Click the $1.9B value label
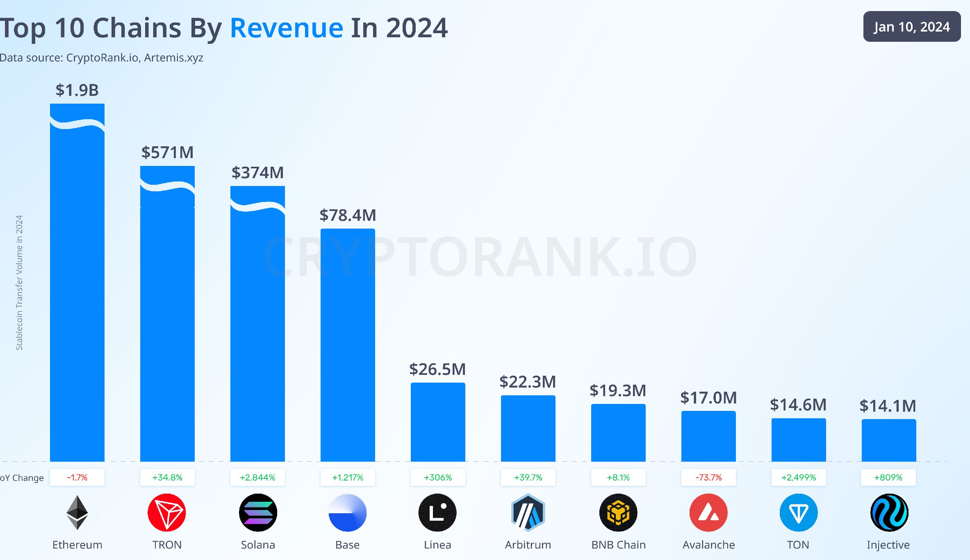 click(77, 90)
